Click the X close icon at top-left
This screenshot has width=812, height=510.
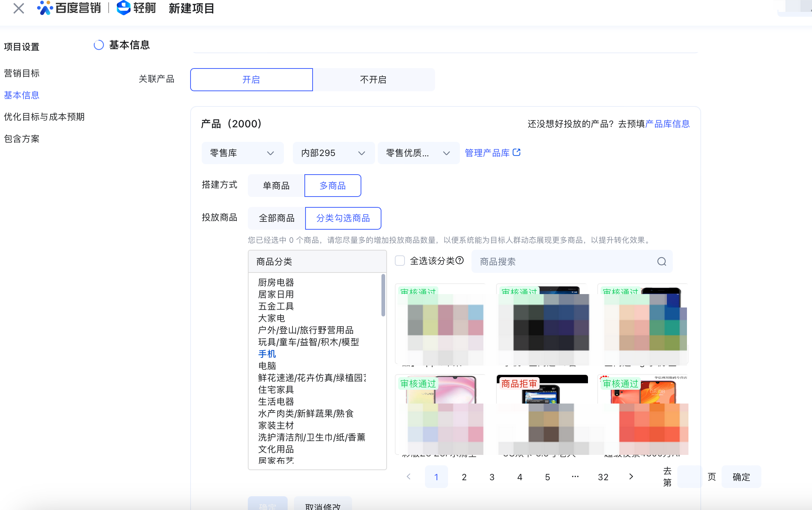[18, 8]
